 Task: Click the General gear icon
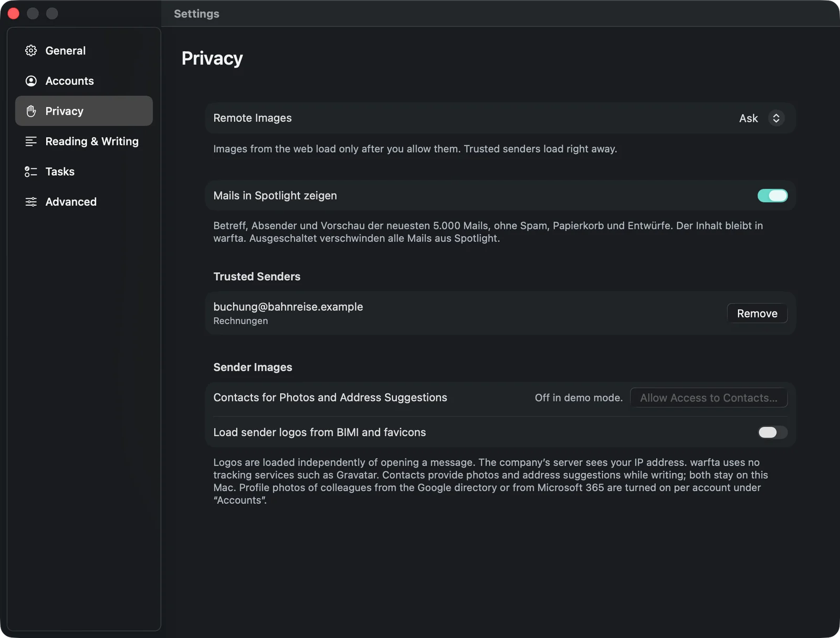pyautogui.click(x=31, y=50)
